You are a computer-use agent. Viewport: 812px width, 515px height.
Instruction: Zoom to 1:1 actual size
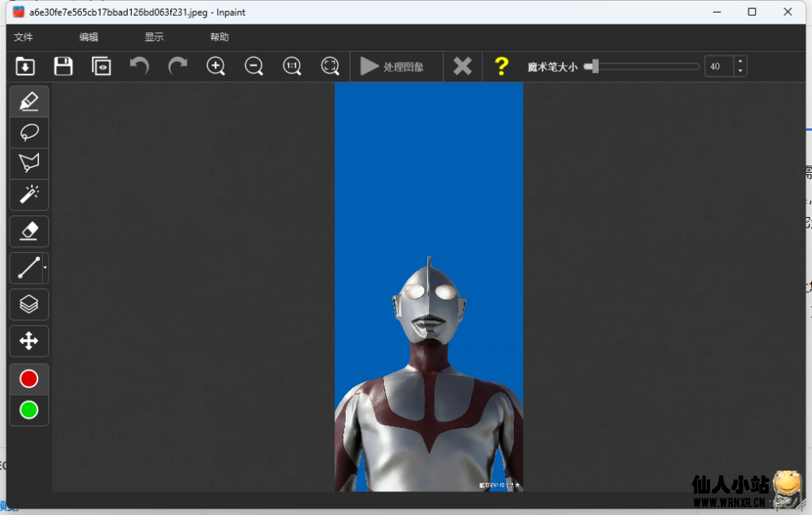coord(292,66)
